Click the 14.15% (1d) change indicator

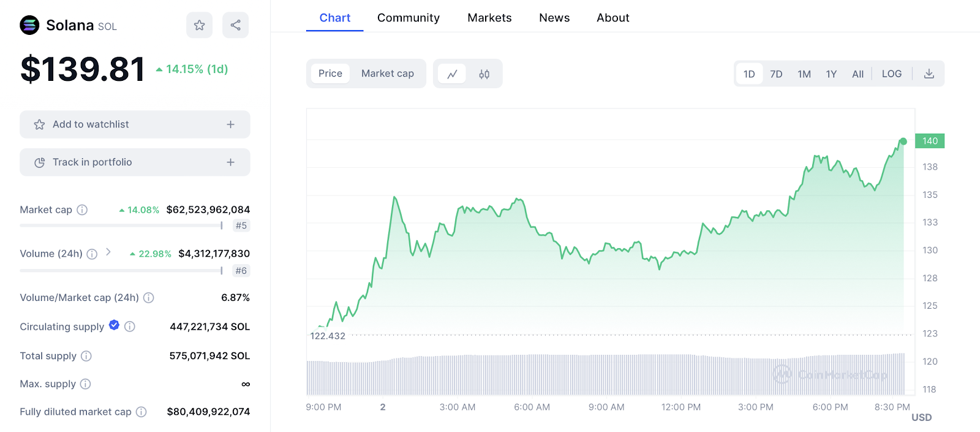click(x=192, y=69)
